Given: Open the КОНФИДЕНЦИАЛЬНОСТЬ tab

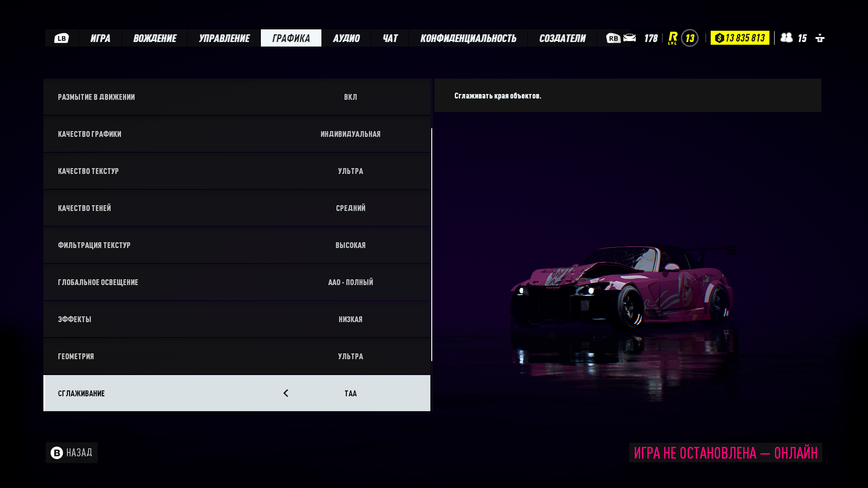Looking at the screenshot, I should click(468, 38).
